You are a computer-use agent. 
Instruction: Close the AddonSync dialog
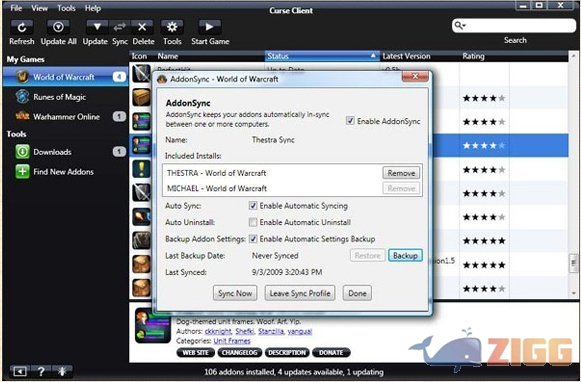click(415, 76)
